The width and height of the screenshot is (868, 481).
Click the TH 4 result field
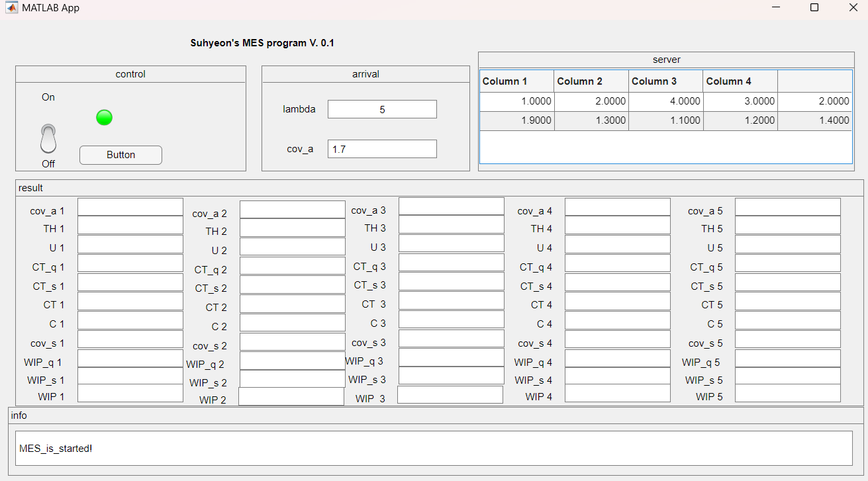click(x=618, y=225)
